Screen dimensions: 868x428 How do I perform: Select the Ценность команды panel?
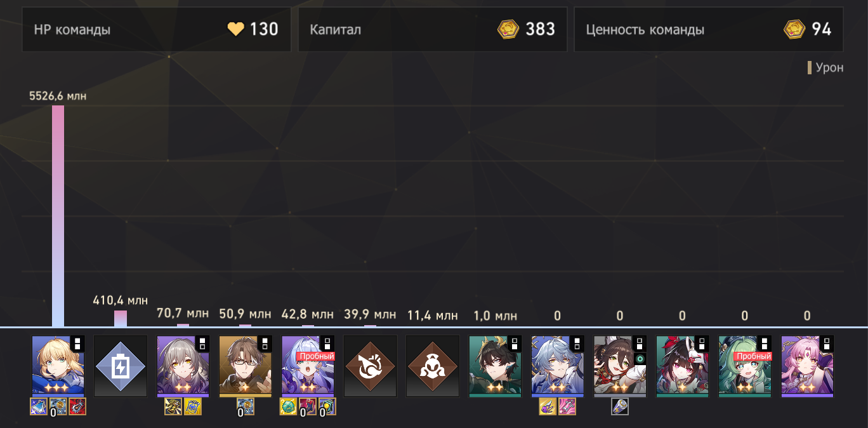pyautogui.click(x=709, y=29)
